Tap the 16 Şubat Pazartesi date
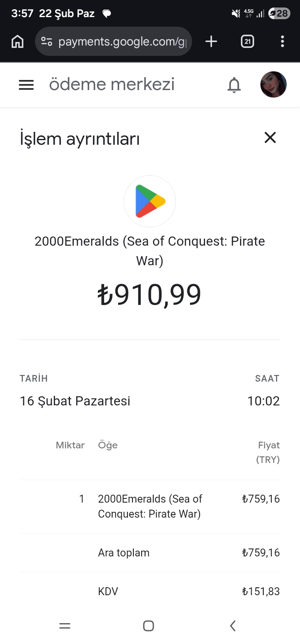 (x=75, y=401)
